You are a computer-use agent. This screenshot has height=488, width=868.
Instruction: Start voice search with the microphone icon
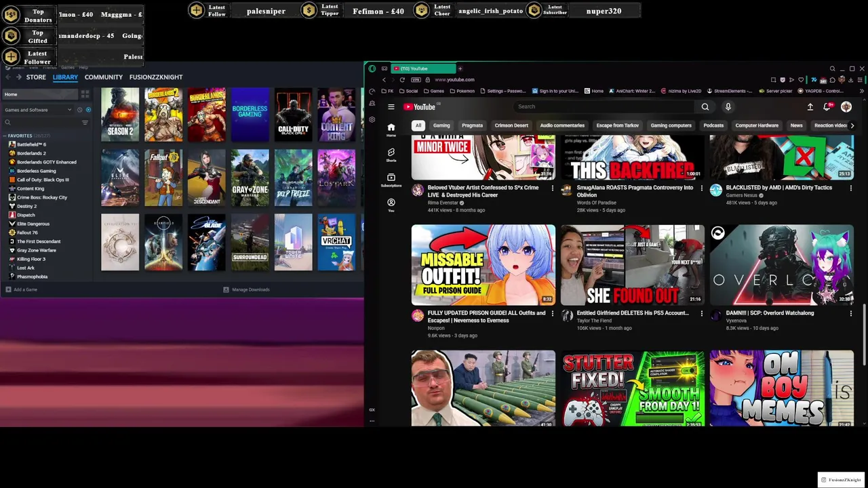[728, 106]
